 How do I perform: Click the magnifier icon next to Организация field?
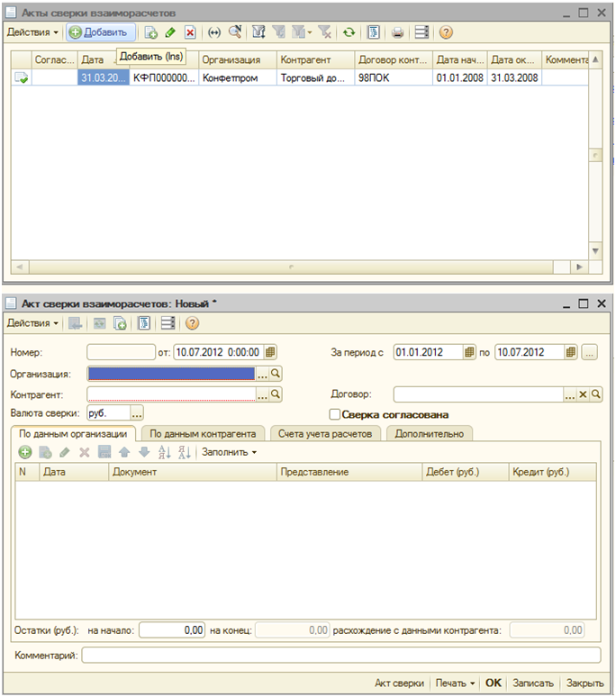(x=276, y=373)
